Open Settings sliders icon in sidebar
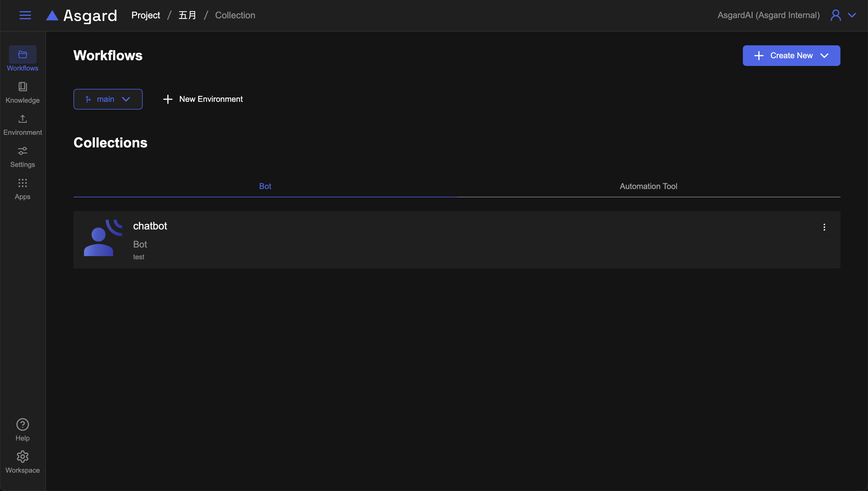 click(23, 151)
